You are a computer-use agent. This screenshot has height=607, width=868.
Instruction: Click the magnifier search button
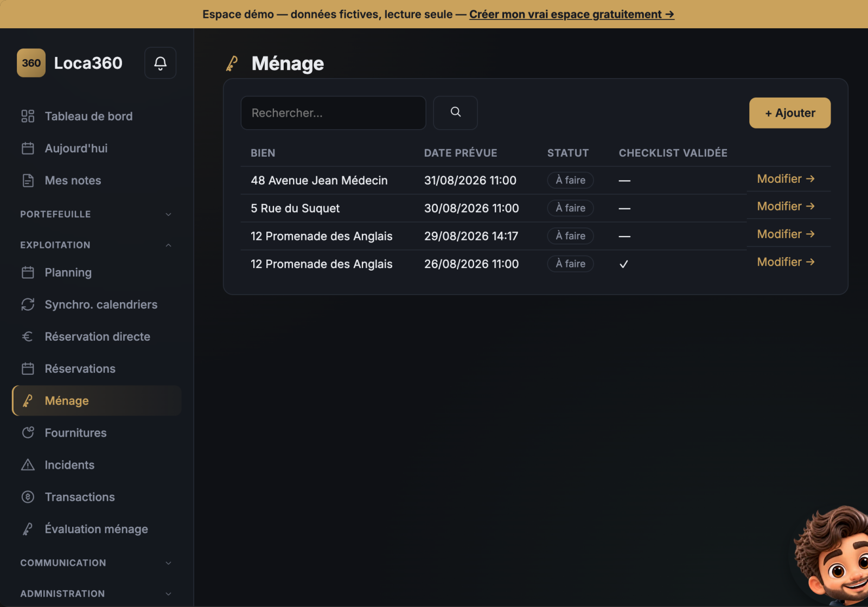[455, 113]
